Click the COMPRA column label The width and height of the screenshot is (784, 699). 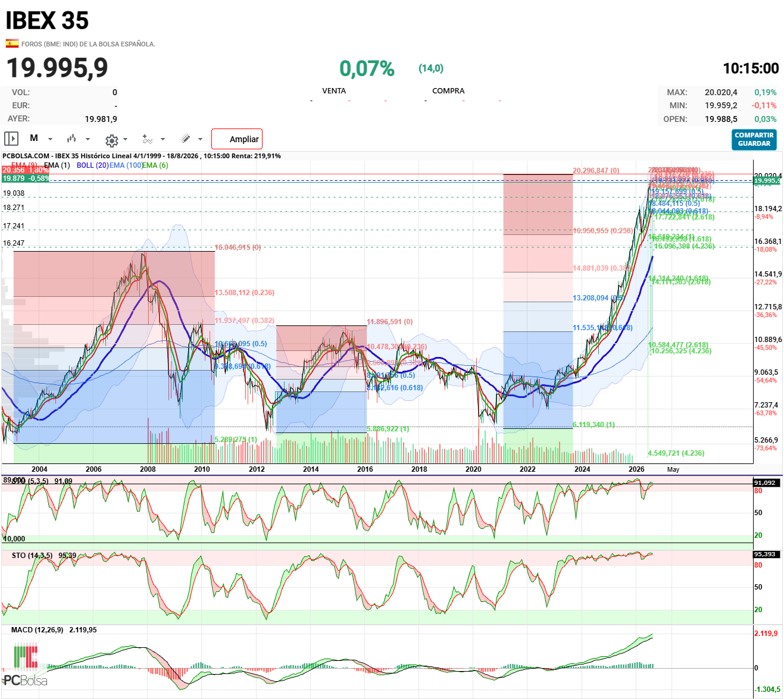point(448,91)
